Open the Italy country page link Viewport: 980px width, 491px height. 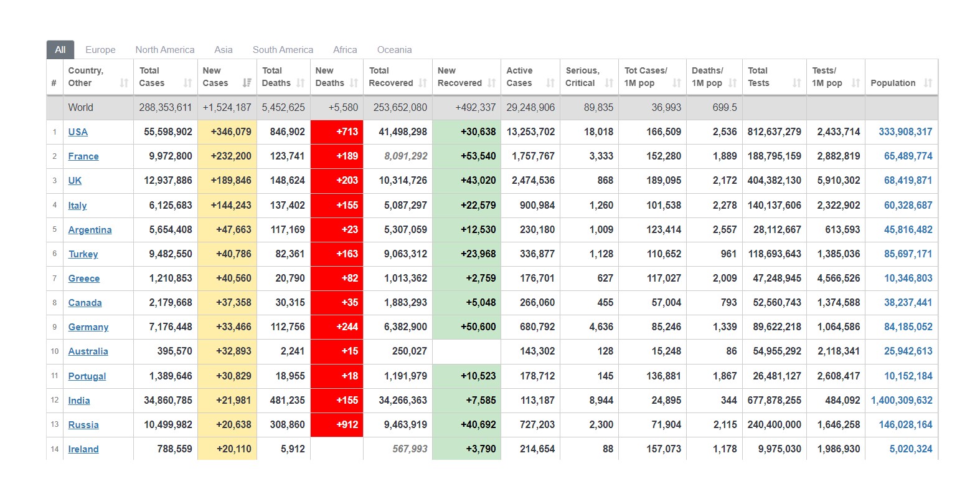tap(77, 206)
